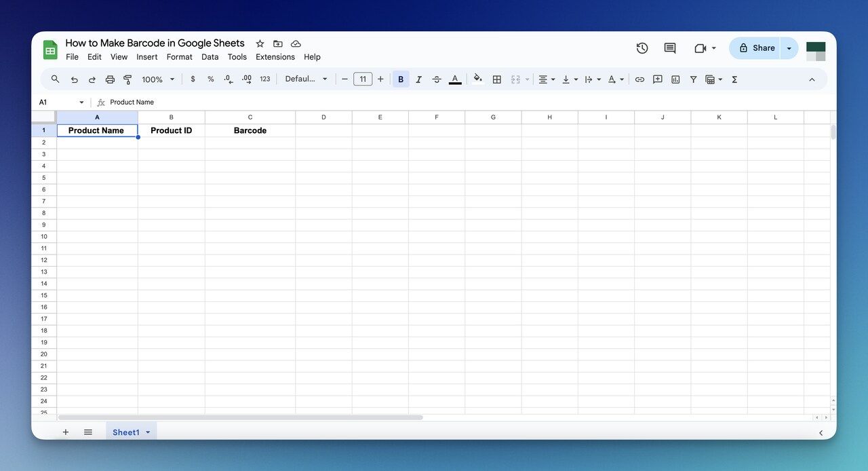This screenshot has height=471, width=868.
Task: Open the text color picker
Action: (x=455, y=79)
